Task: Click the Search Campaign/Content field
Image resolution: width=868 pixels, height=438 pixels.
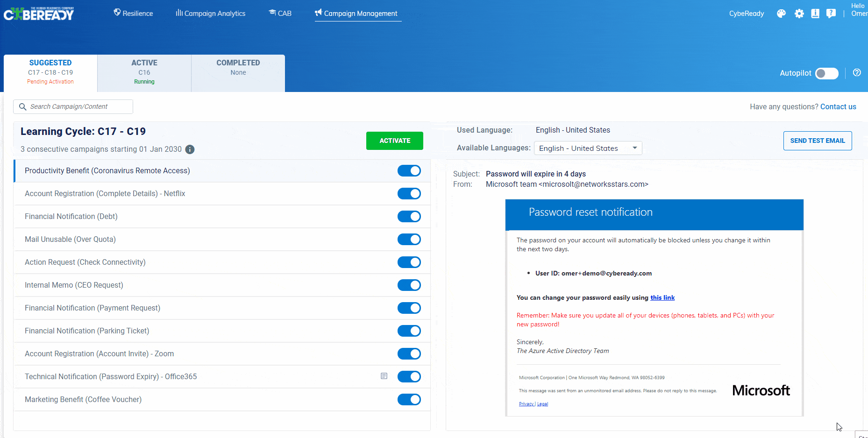Action: (x=73, y=106)
